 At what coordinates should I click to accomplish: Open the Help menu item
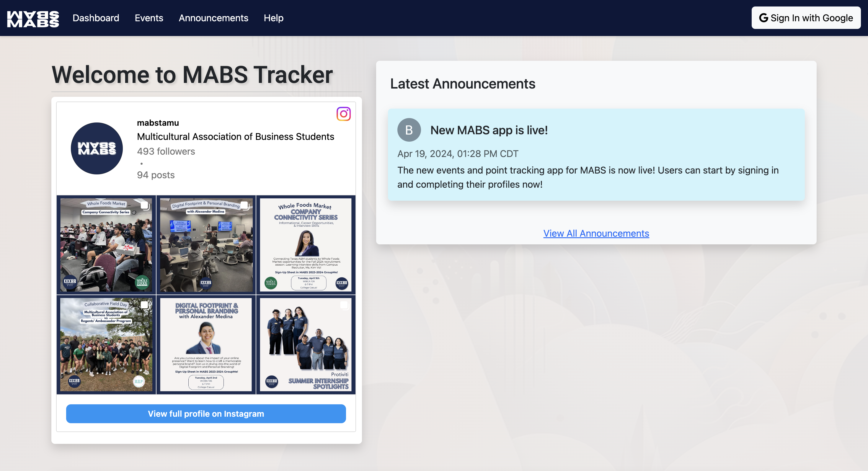[x=273, y=18]
